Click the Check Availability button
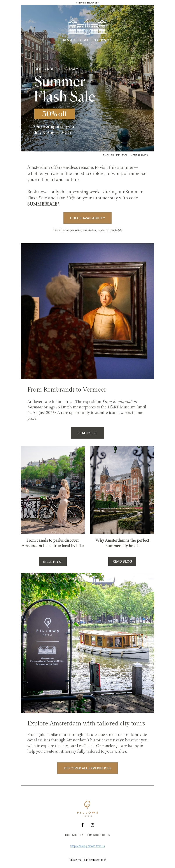Screen dimensions: 175x868 tap(87, 218)
